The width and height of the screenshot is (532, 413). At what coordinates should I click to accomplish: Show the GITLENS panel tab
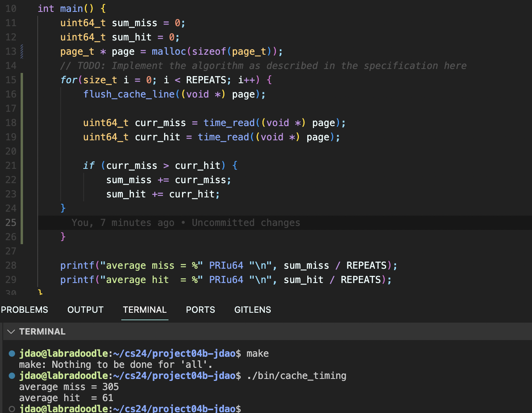pyautogui.click(x=253, y=310)
